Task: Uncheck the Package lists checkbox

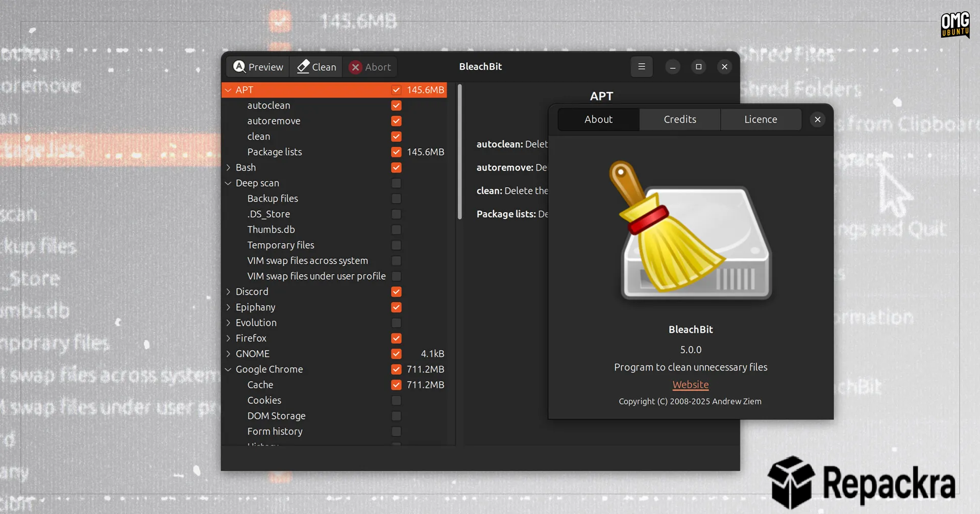Action: pyautogui.click(x=396, y=152)
